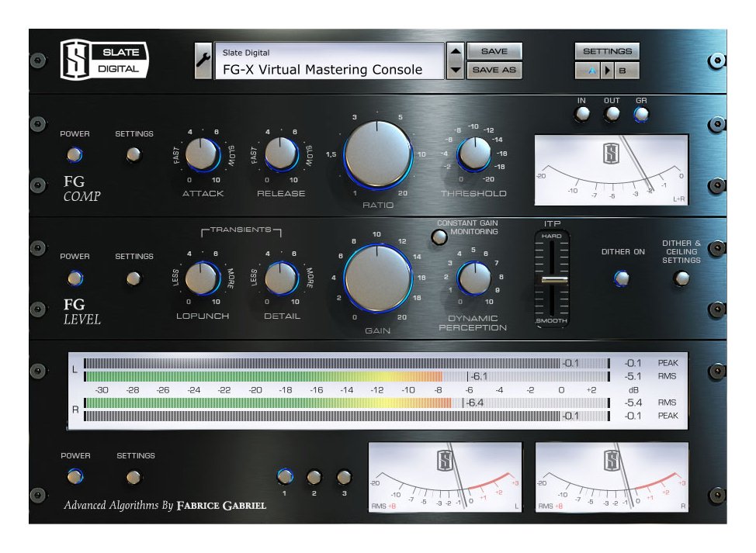Screen dimensions: 756x553
Task: Click the SAVE AS button
Action: tap(494, 70)
